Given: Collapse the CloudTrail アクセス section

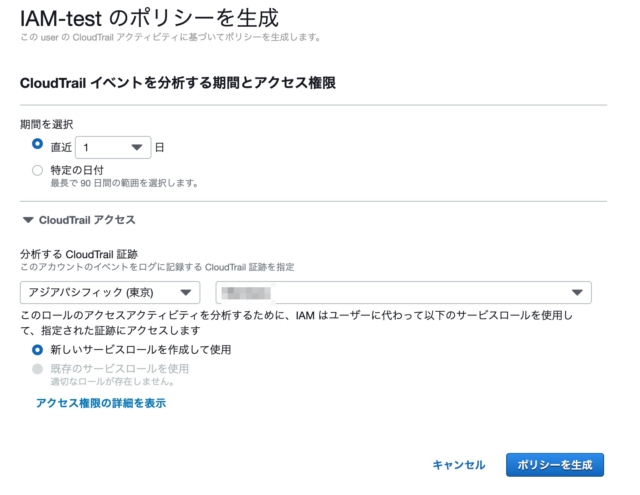Looking at the screenshot, I should click(79, 220).
